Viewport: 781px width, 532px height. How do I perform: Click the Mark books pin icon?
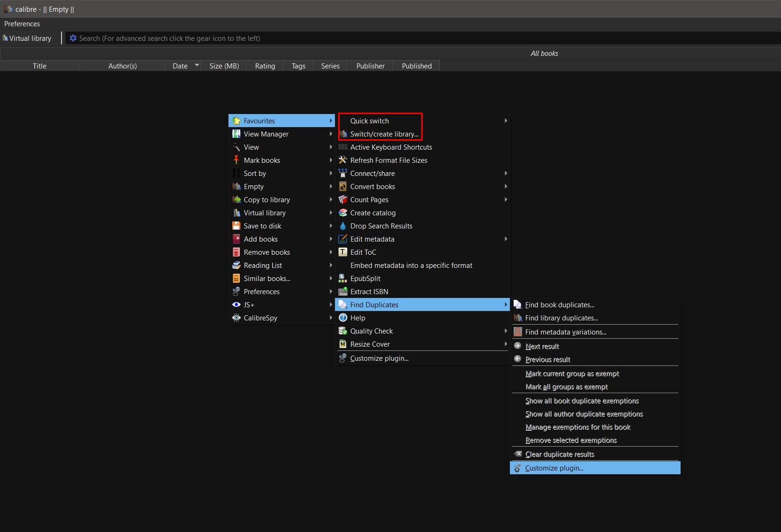(236, 160)
